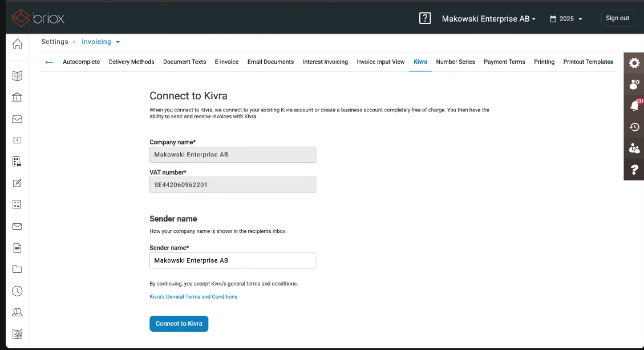Open the bank building icon in sidebar
Screen dimensions: 644x350
point(17,97)
